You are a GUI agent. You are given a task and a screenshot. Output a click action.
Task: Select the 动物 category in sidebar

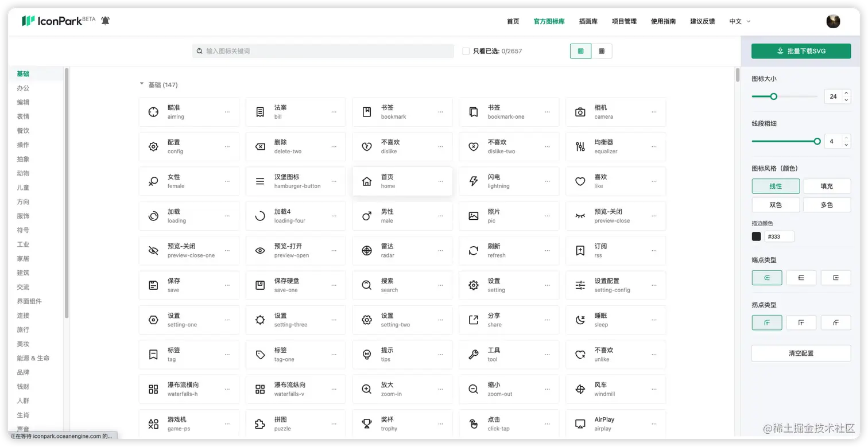(23, 173)
